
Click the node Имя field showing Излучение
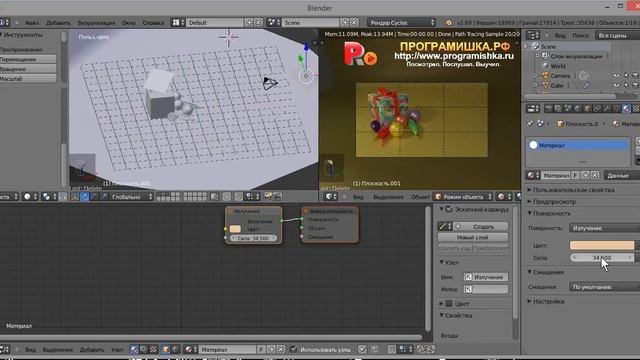(x=486, y=277)
